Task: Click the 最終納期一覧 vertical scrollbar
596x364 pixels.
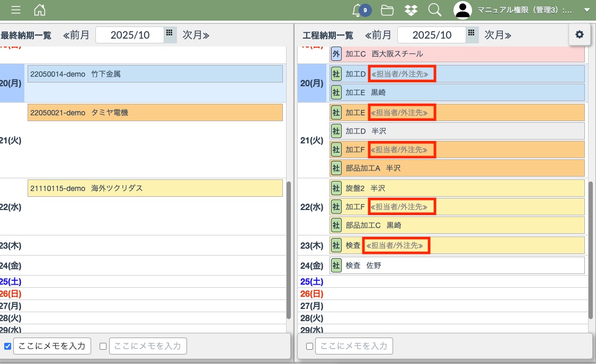Action: (x=289, y=249)
